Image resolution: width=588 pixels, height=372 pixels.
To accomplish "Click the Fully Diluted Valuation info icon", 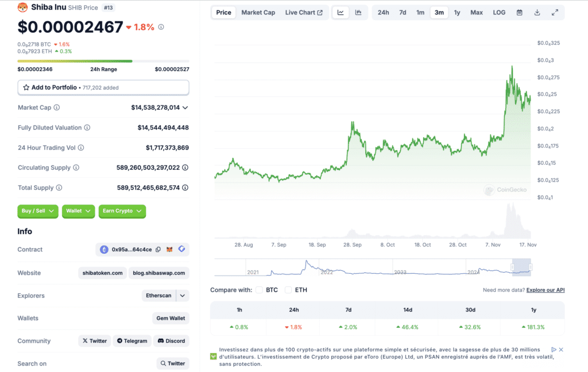I will point(87,127).
